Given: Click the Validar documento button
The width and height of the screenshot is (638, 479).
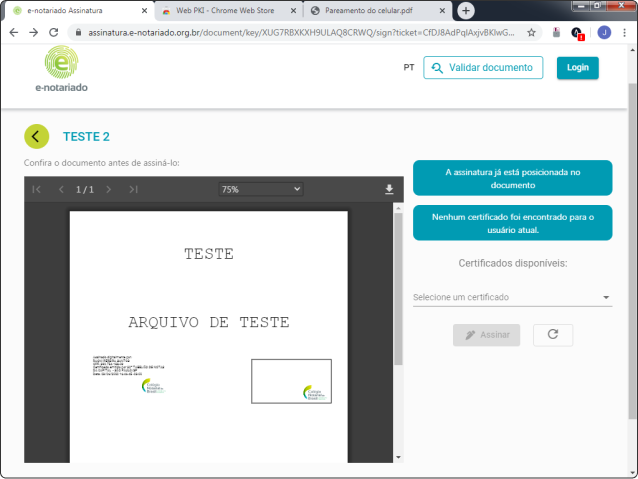Looking at the screenshot, I should [483, 68].
